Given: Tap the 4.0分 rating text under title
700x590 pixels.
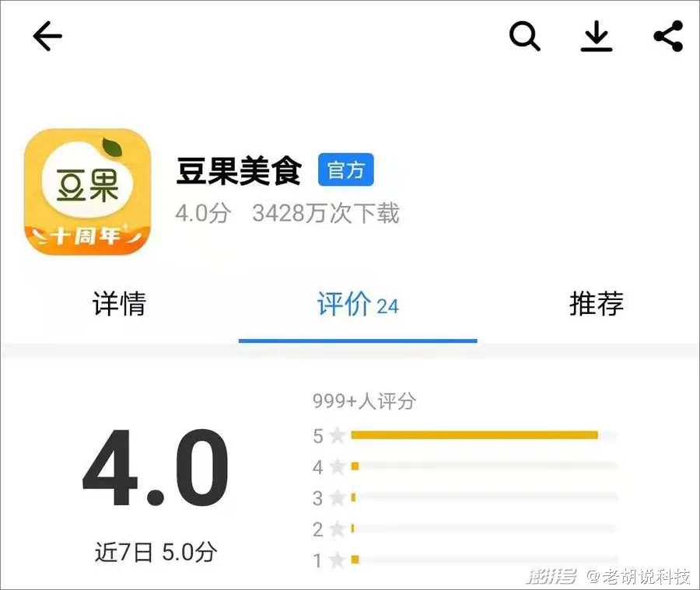Looking at the screenshot, I should pos(203,213).
